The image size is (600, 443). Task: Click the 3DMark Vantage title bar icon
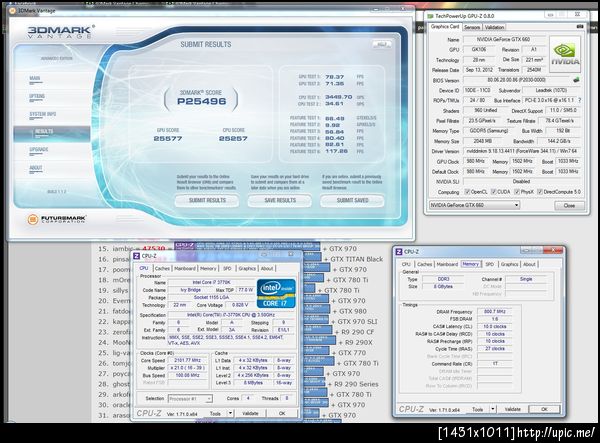13,11
